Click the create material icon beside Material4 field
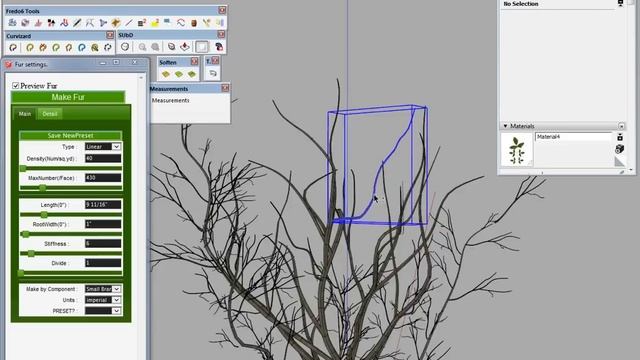640x360 pixels. [x=620, y=137]
